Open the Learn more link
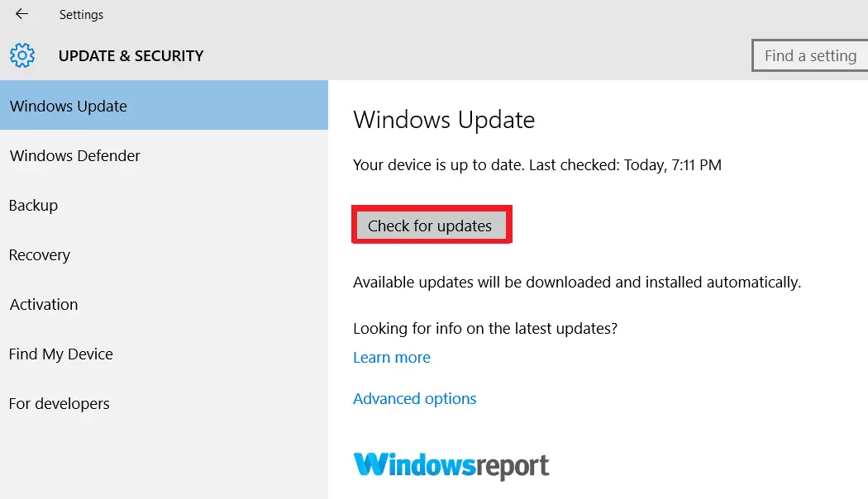The width and height of the screenshot is (868, 499). [391, 358]
